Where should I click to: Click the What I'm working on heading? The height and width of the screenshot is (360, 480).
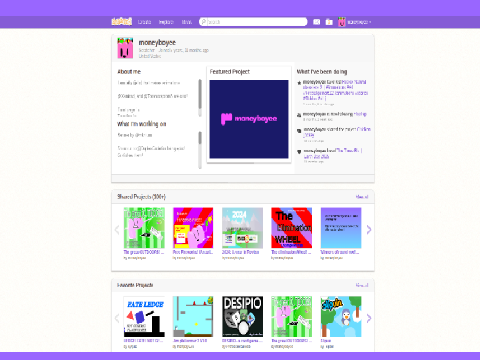[x=142, y=124]
